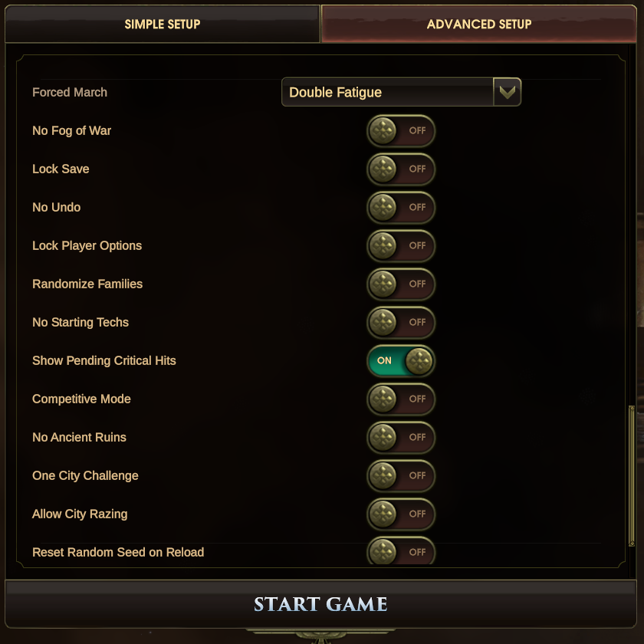Enable Competitive Mode toggle

[401, 399]
